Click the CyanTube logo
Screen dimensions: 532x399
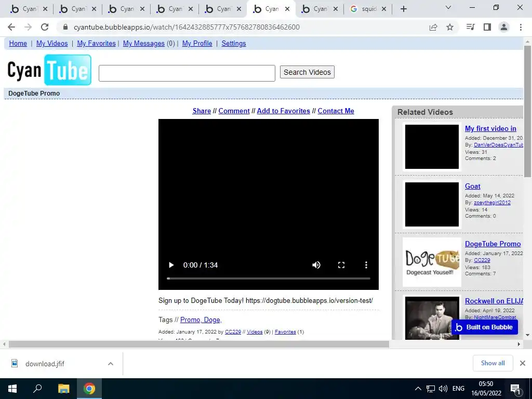pos(49,70)
